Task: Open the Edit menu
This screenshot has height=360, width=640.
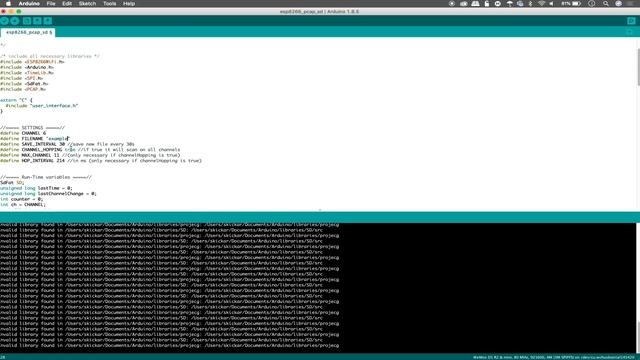Action: [x=67, y=4]
